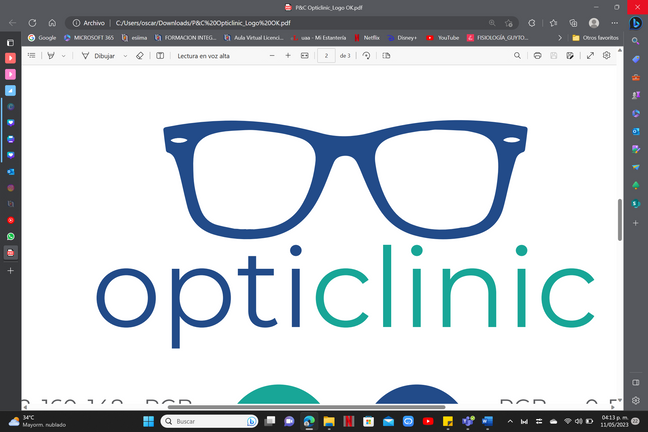
Task: Open the PDF toolbar settings gear
Action: point(608,56)
